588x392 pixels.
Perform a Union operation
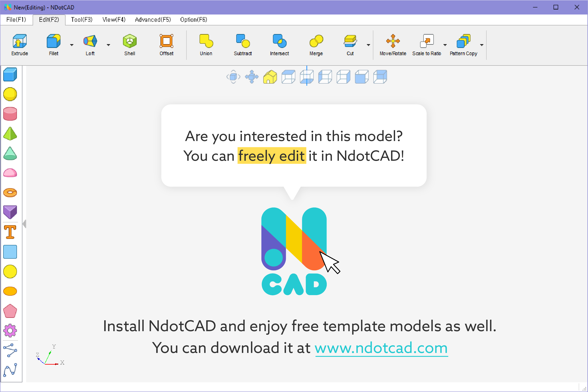coord(206,45)
